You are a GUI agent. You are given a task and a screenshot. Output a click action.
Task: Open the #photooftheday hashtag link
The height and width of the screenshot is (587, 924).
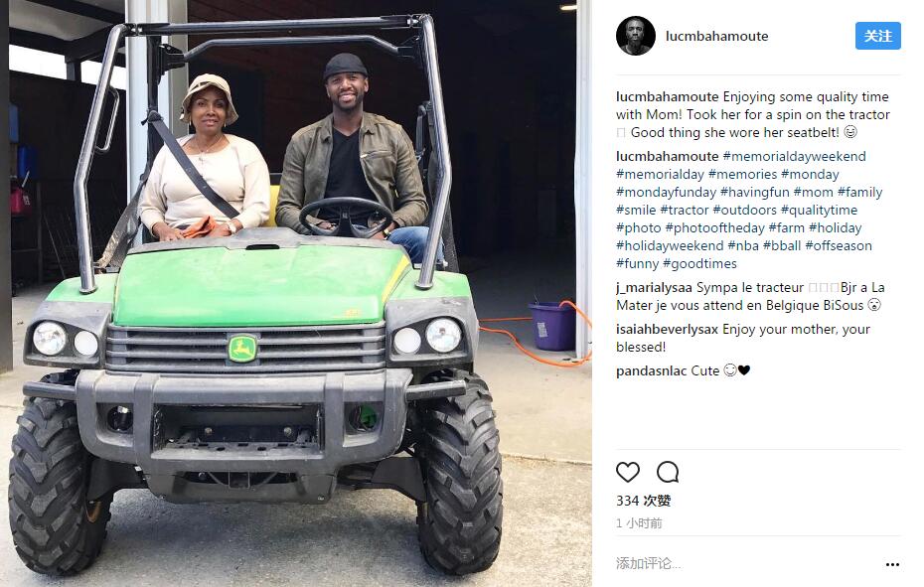coord(714,228)
